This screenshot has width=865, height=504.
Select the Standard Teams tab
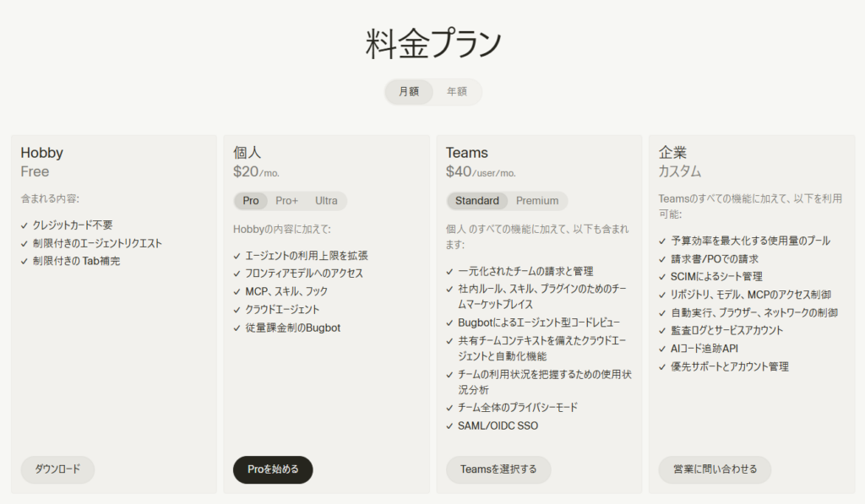477,201
